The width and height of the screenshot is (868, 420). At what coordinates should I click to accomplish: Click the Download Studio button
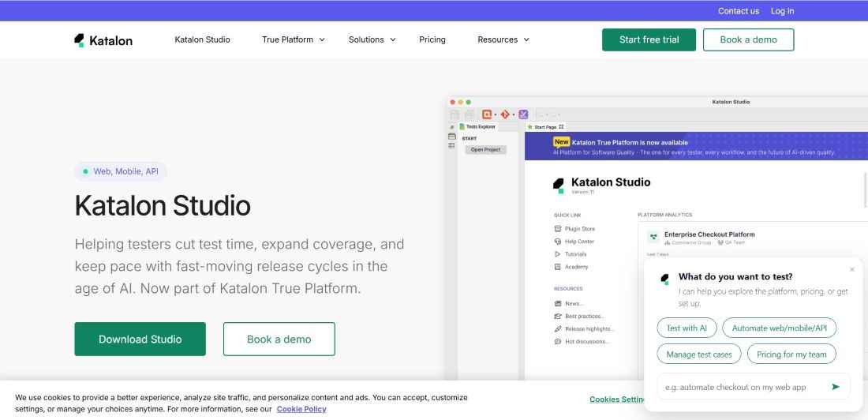point(140,339)
